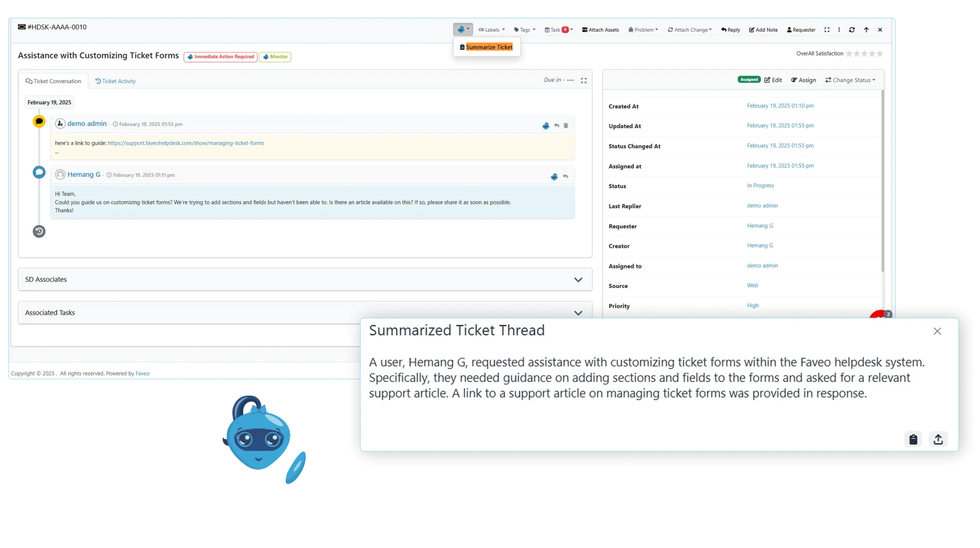
Task: Click the first Overall Satisfaction star
Action: pos(849,54)
